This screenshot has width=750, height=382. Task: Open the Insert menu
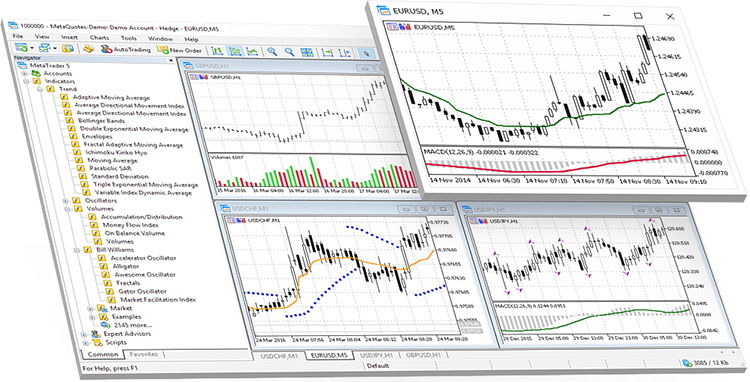pos(69,37)
